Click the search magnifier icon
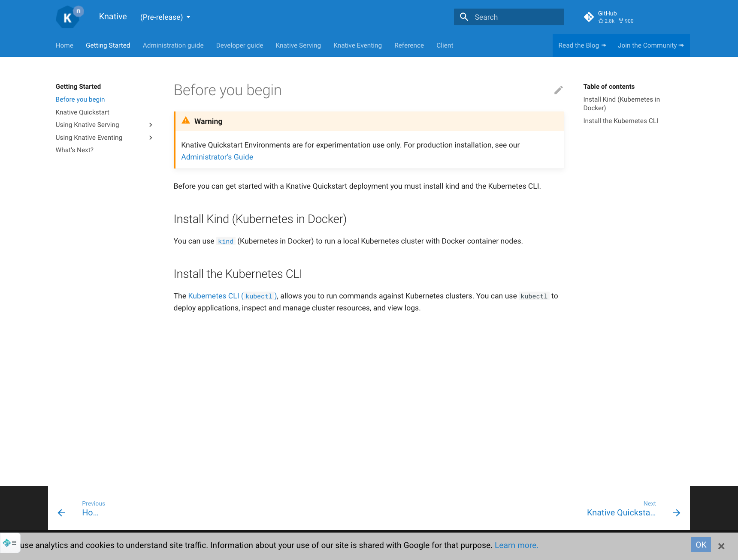 (x=464, y=17)
